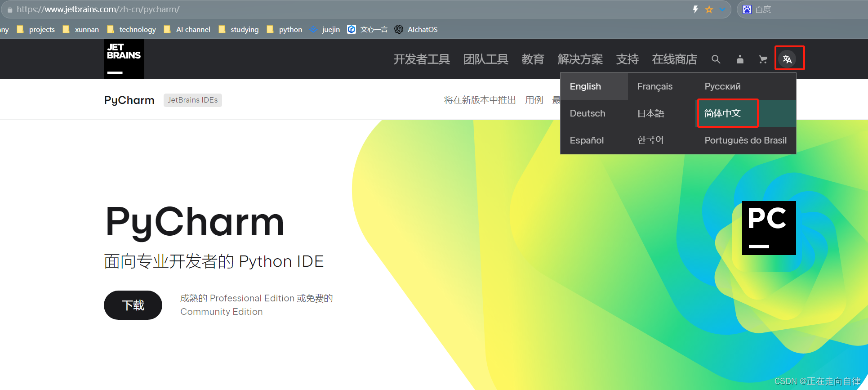Click the user account icon

(x=739, y=59)
